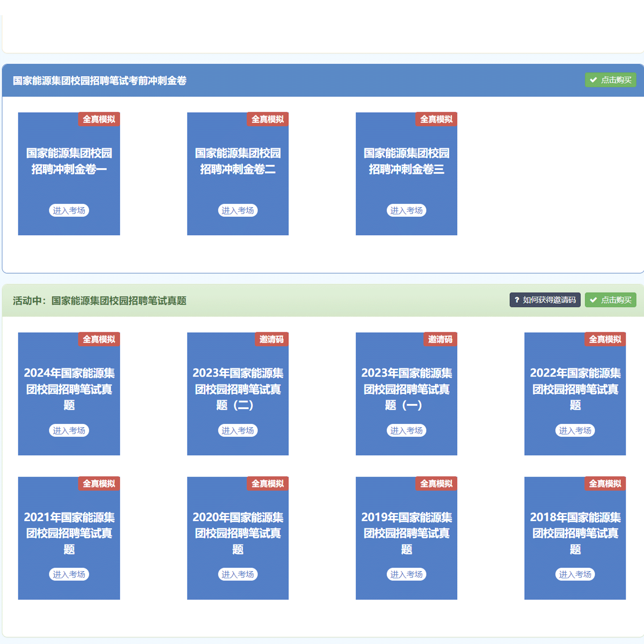Select the 2018年国家能源集团校园招聘笔试真题 title
Screen dimensions: 644x644
(x=575, y=533)
